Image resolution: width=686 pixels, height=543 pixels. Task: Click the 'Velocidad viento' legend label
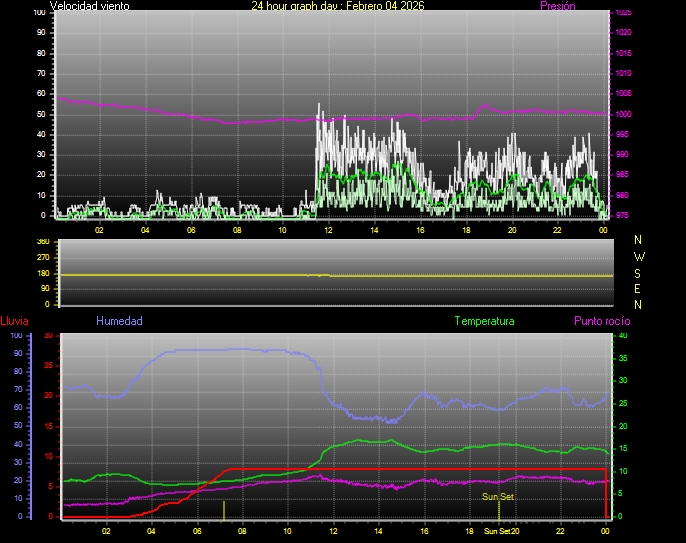(89, 6)
